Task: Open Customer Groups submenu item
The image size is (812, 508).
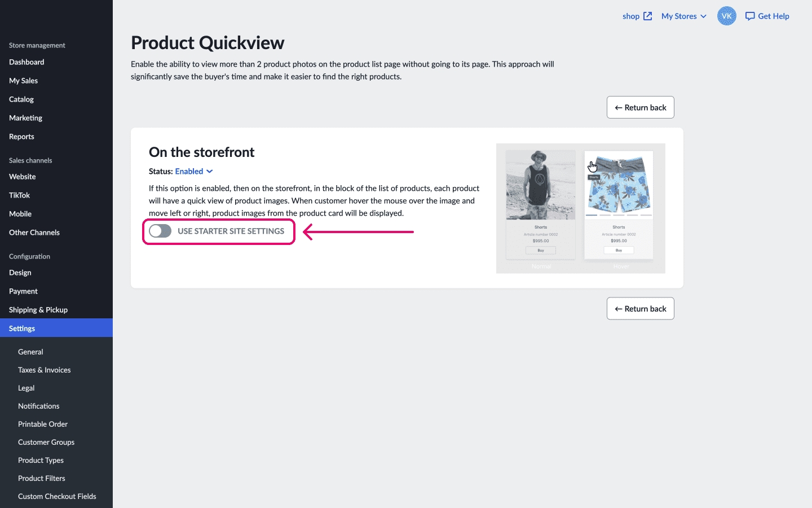Action: point(46,443)
